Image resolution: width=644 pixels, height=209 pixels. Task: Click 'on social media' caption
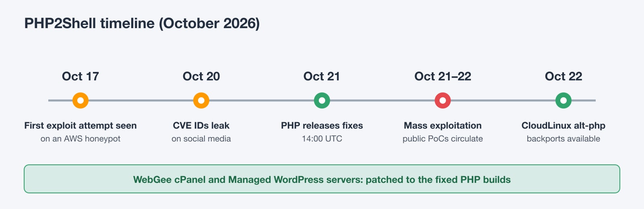pyautogui.click(x=201, y=139)
